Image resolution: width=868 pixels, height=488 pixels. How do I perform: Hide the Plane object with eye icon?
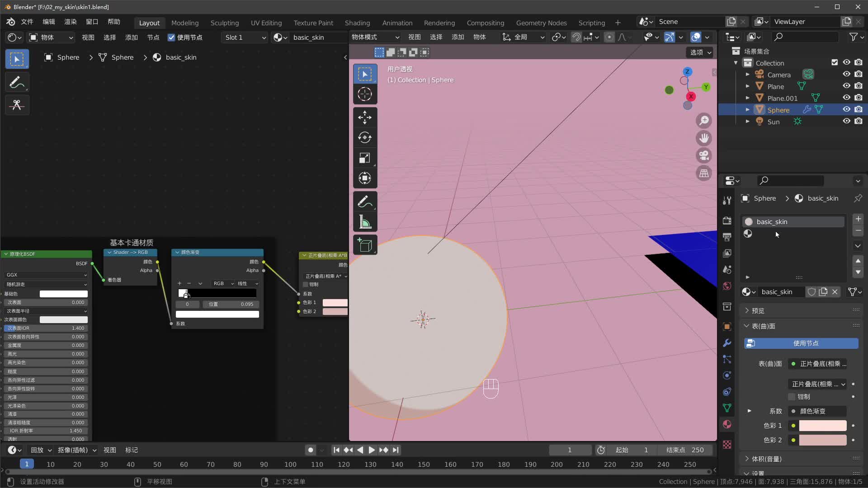tap(846, 86)
